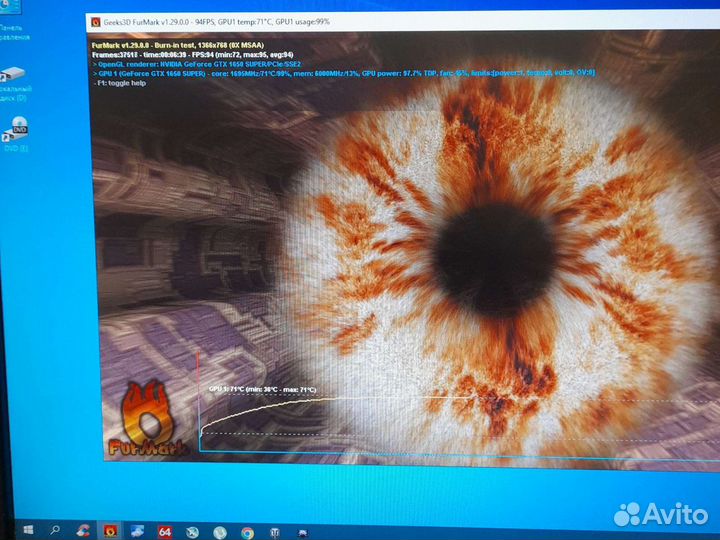The height and width of the screenshot is (540, 720).
Task: Open AIDA64 red 64 taskbar icon
Action: (x=164, y=532)
